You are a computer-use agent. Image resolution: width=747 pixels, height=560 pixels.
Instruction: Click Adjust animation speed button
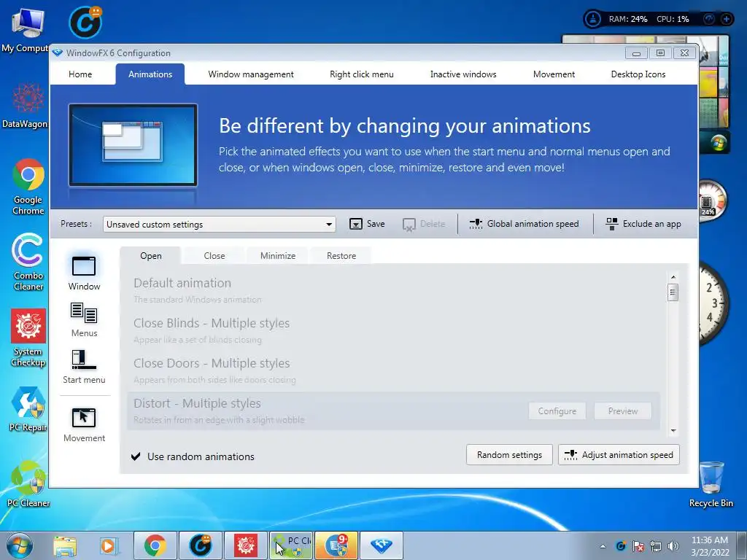[619, 455]
